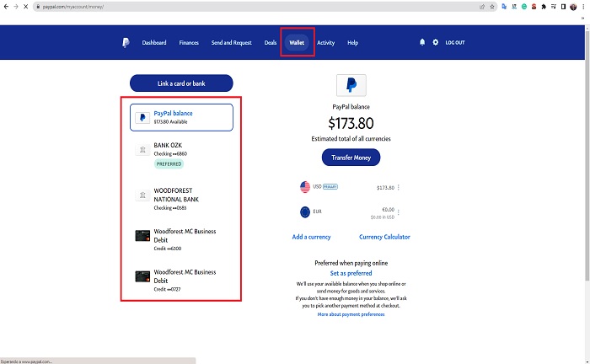This screenshot has height=364, width=590.
Task: Click Set as preferred link
Action: (x=351, y=273)
